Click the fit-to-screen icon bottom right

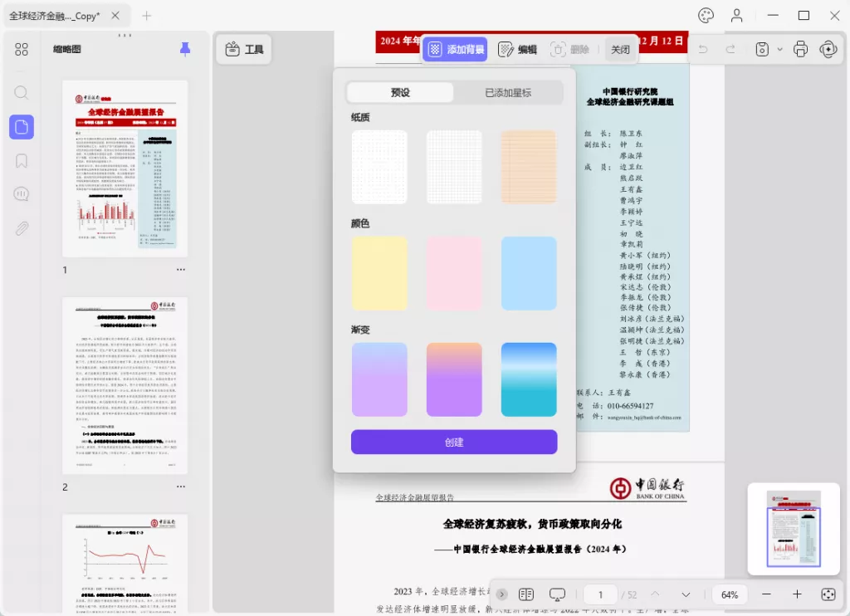[828, 594]
